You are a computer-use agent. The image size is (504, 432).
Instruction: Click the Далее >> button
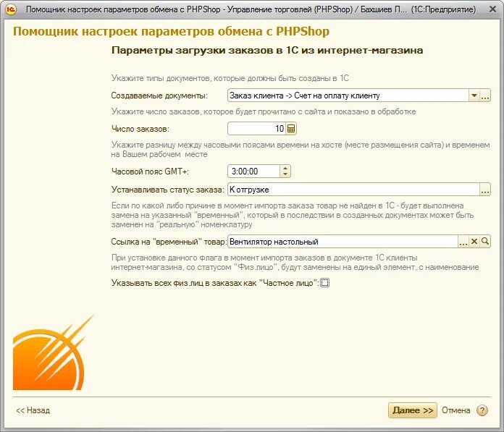tap(413, 410)
